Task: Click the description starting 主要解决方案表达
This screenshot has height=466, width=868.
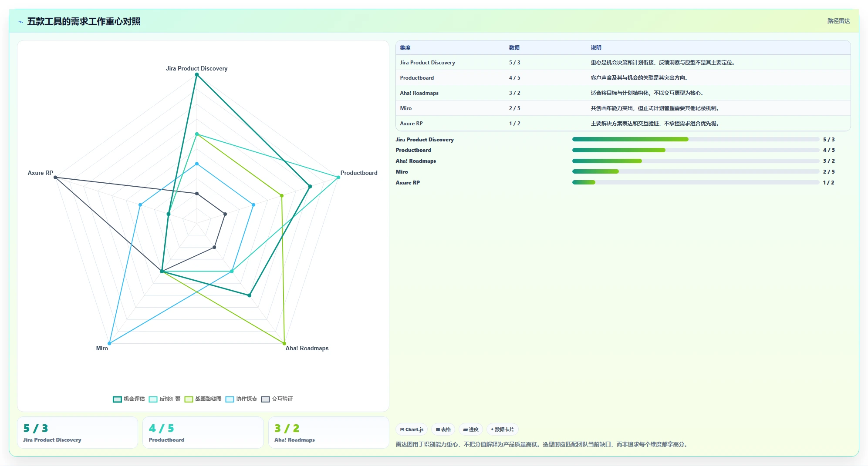Action: coord(655,124)
